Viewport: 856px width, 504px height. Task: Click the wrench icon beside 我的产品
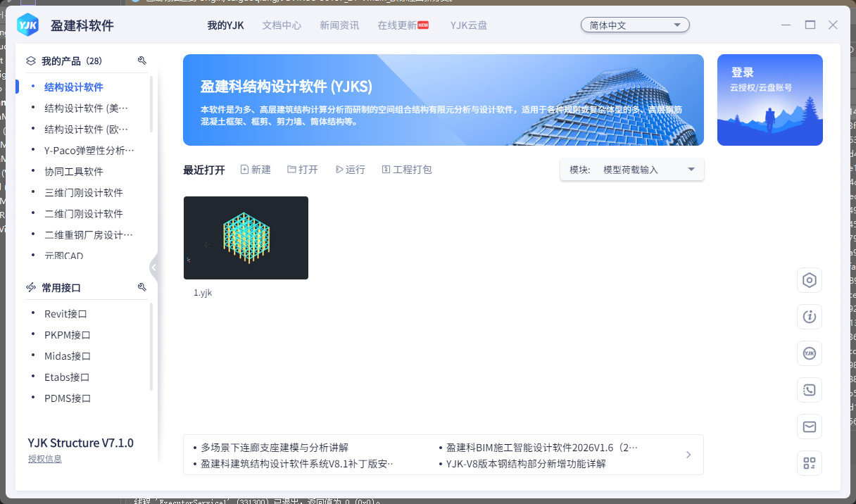pyautogui.click(x=142, y=61)
